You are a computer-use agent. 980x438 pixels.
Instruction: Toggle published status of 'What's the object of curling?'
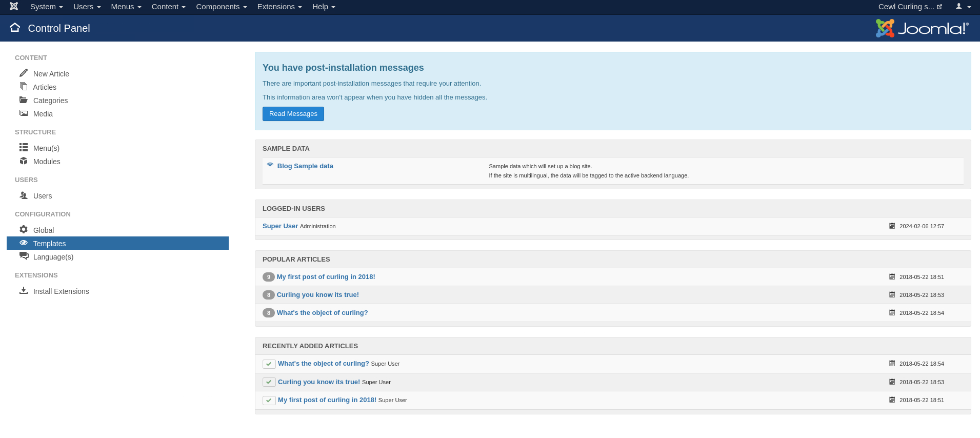click(x=269, y=364)
